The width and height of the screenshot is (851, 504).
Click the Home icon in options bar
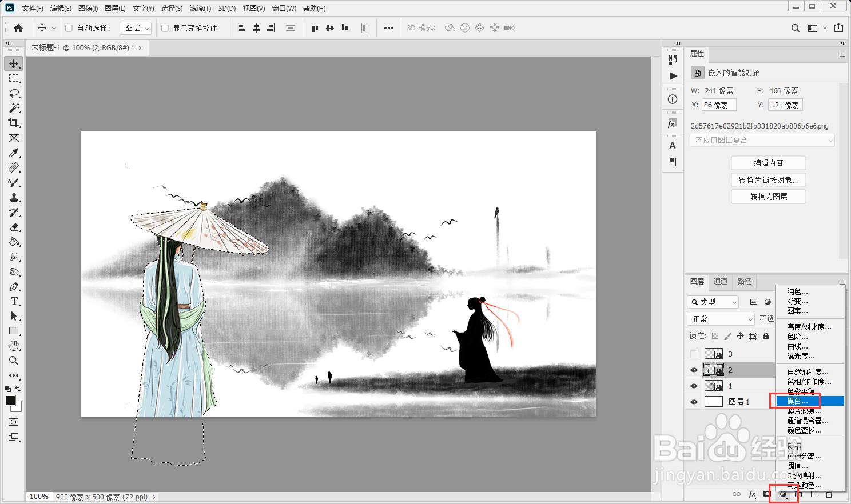pyautogui.click(x=18, y=28)
